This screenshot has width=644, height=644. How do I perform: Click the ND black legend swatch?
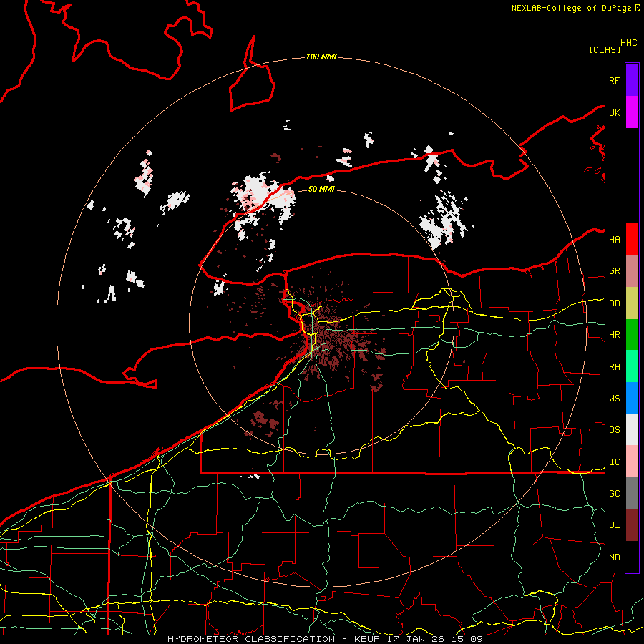632,557
